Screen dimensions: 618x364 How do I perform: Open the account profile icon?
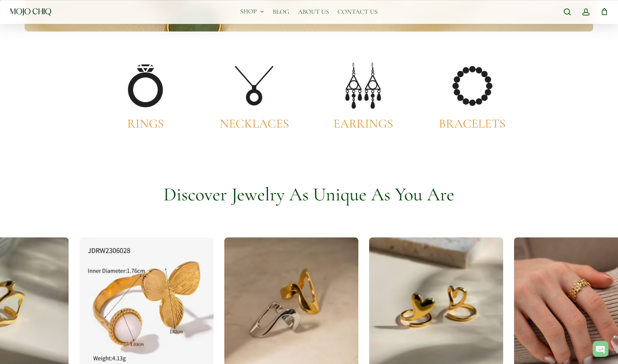(x=586, y=12)
